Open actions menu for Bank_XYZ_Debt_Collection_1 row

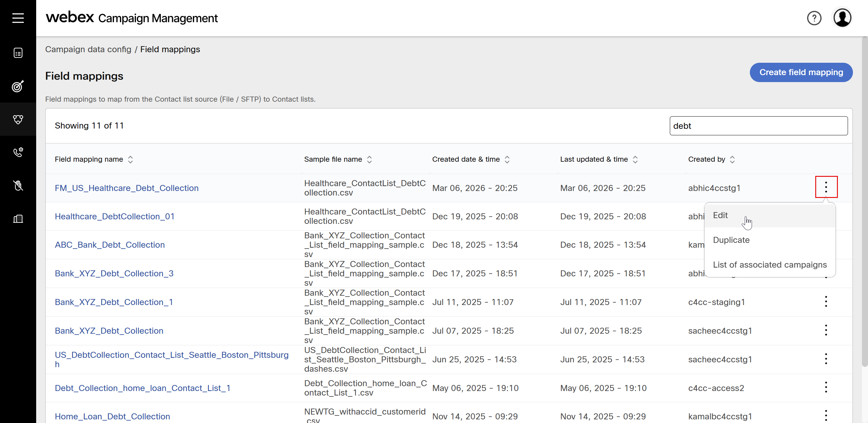point(826,302)
